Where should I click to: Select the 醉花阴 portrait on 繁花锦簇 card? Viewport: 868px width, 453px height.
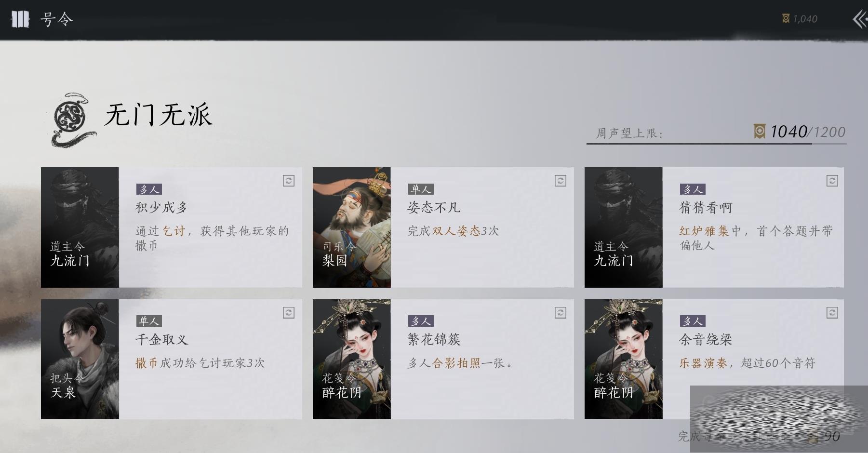352,359
